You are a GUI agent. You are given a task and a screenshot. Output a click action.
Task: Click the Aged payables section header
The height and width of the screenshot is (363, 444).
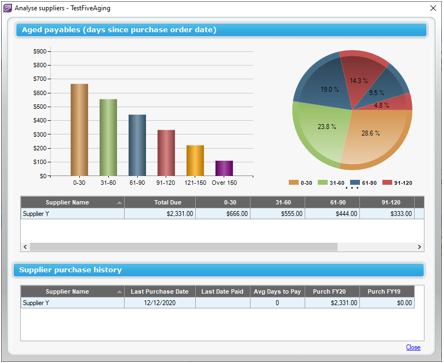(x=221, y=30)
